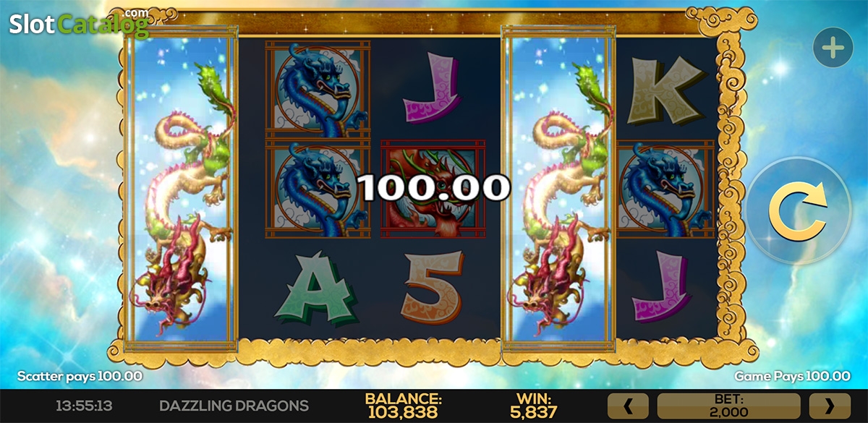This screenshot has height=423, width=868.
Task: Click the orange 5 symbol
Action: click(433, 288)
